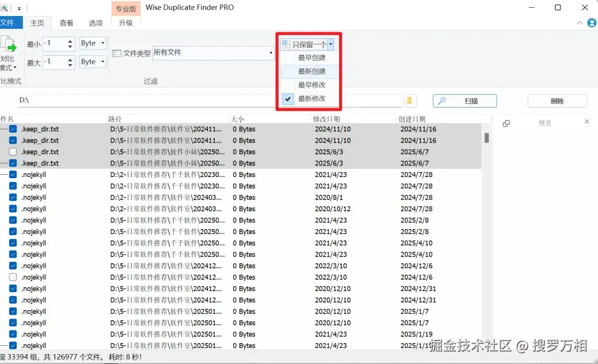Click the user account avatar icon
This screenshot has height=364, width=598.
(x=591, y=23)
